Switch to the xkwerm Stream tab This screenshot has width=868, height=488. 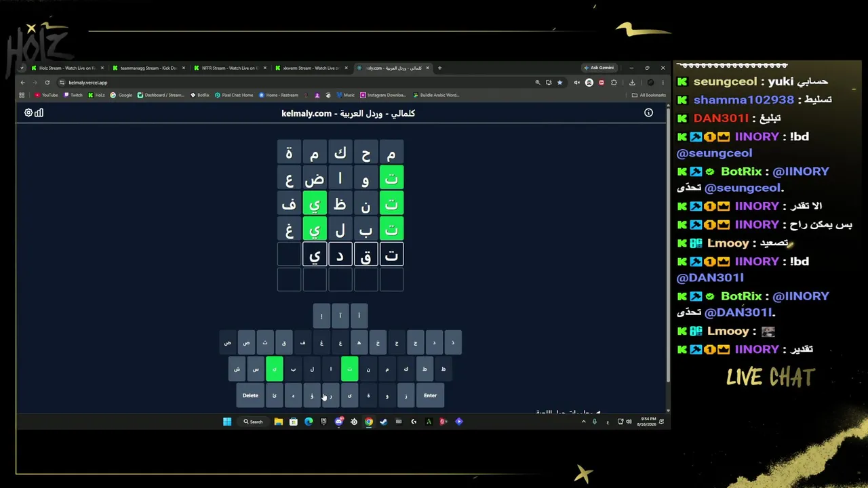(x=310, y=68)
